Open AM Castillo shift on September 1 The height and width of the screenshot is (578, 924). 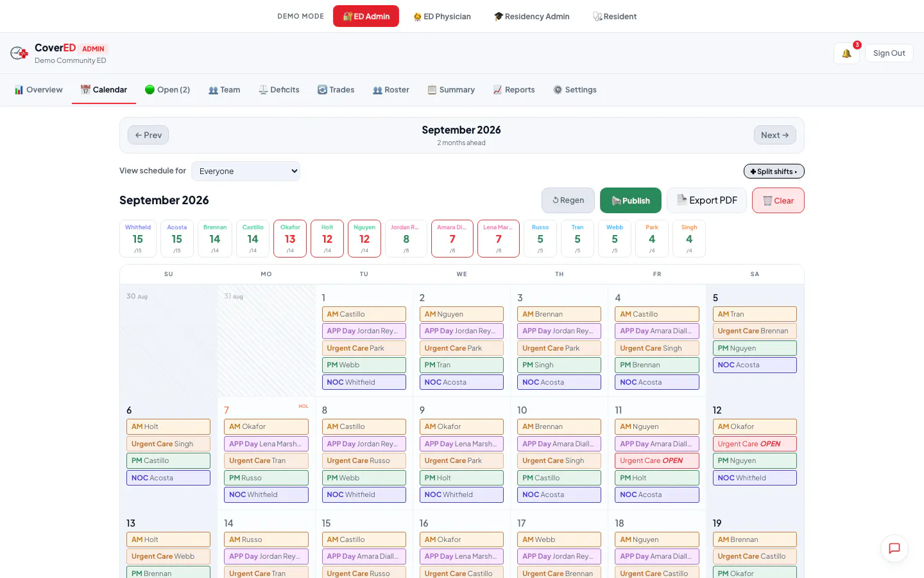click(x=364, y=314)
